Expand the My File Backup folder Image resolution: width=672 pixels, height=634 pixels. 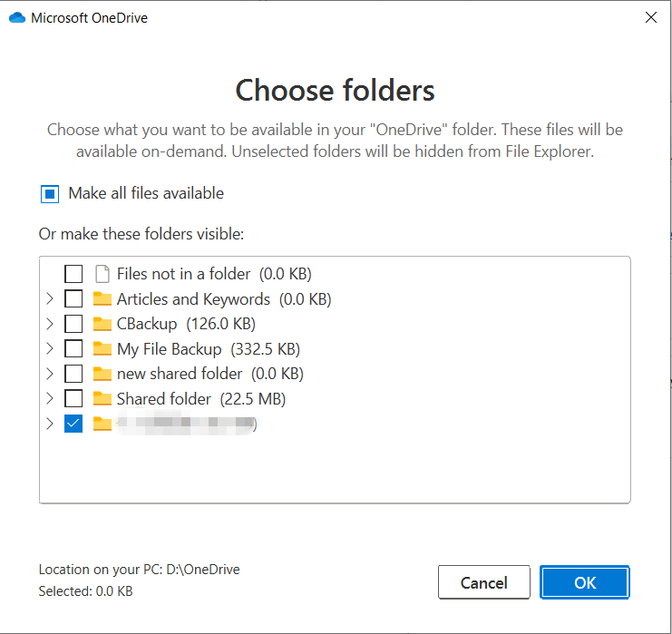[x=49, y=349]
